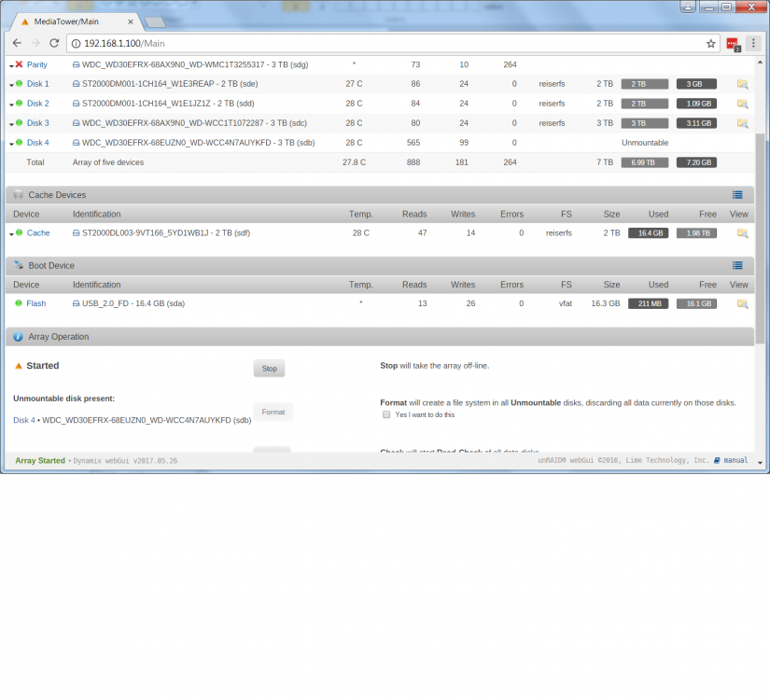Click the Array Operation section header
This screenshot has width=770, height=700.
coord(380,337)
